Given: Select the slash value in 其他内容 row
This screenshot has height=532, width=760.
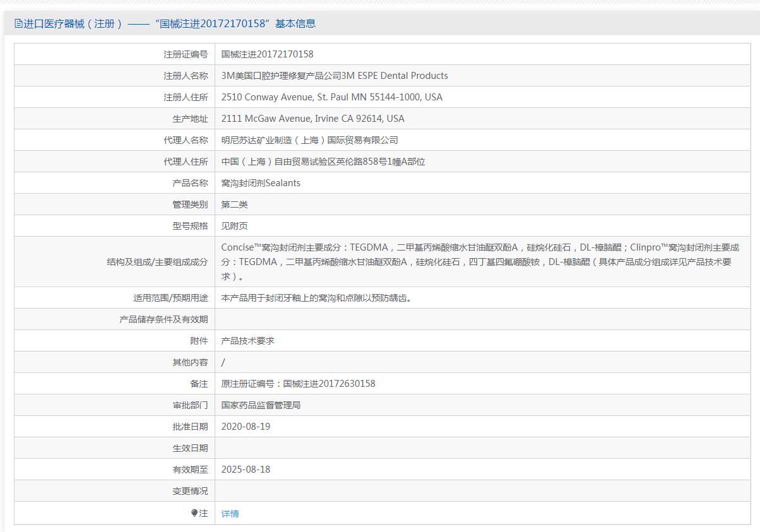Looking at the screenshot, I should (223, 362).
